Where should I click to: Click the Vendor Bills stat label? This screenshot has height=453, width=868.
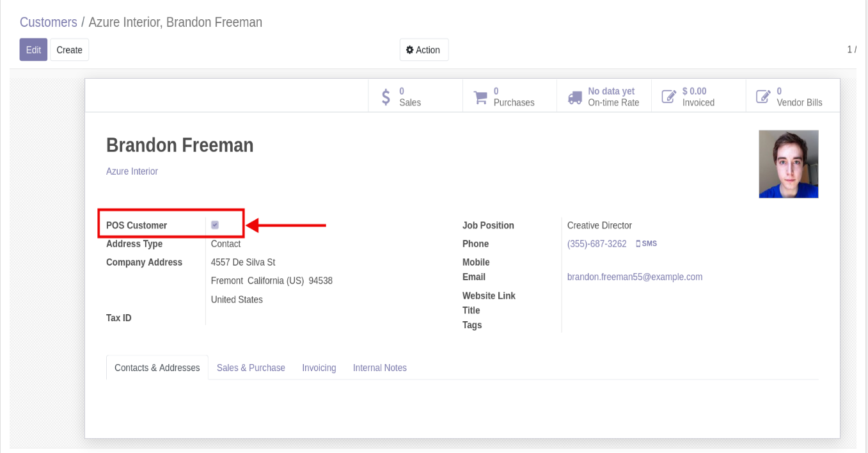[x=800, y=102]
